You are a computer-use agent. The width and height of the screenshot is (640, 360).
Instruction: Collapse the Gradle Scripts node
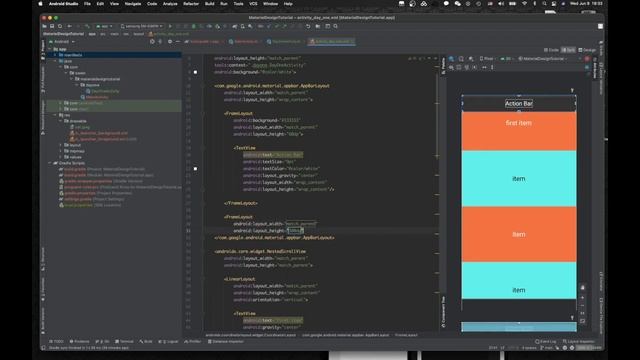point(50,163)
